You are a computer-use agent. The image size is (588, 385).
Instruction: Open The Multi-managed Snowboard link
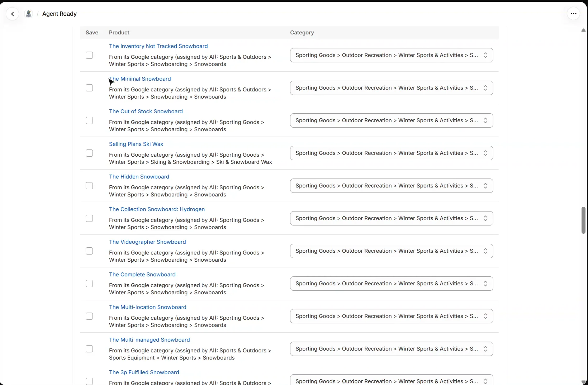(x=150, y=340)
